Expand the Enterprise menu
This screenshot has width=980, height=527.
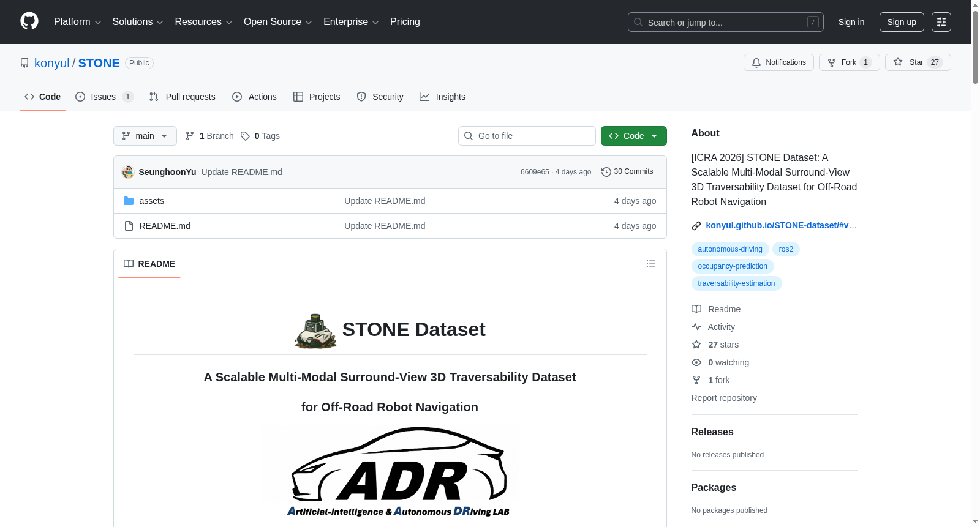351,22
